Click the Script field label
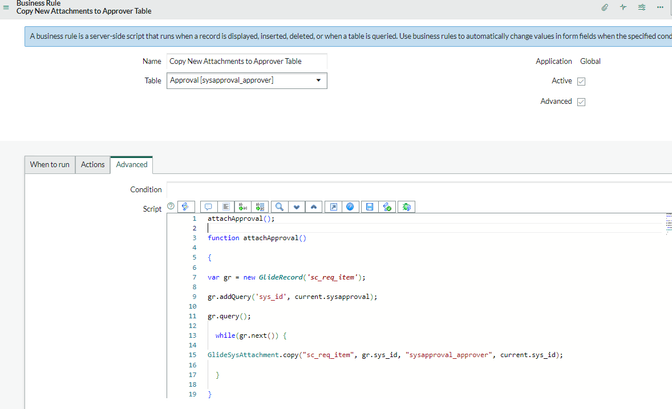 click(152, 209)
